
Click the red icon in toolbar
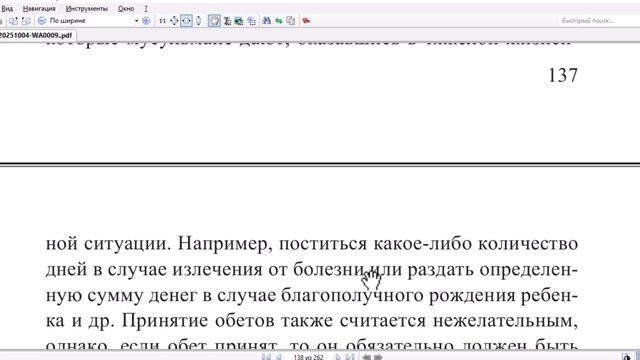point(307,21)
